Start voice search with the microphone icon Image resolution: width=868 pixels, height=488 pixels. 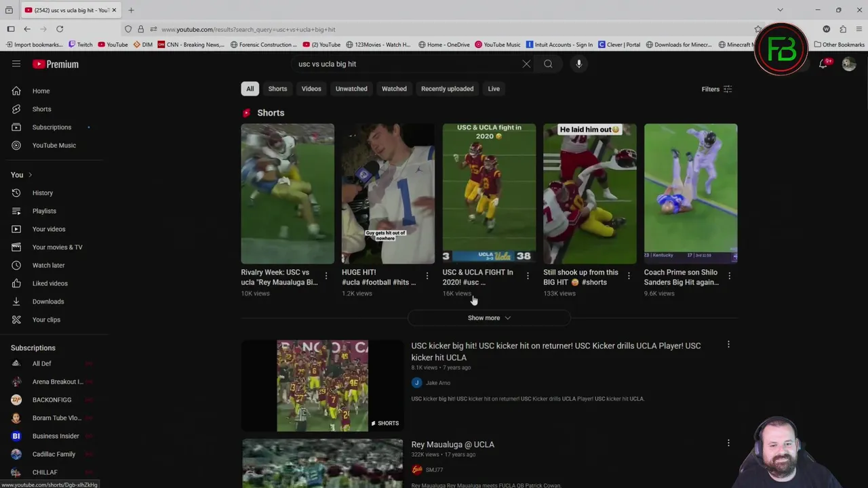point(578,64)
